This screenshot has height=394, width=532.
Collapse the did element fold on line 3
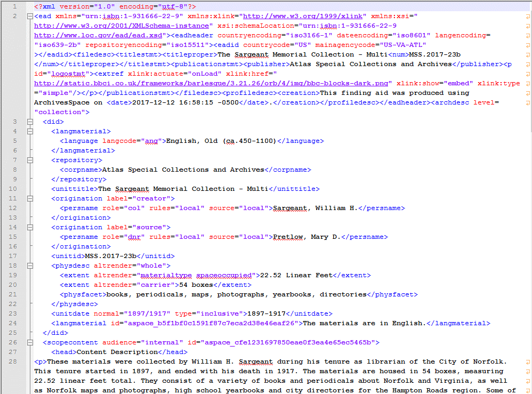pos(29,122)
